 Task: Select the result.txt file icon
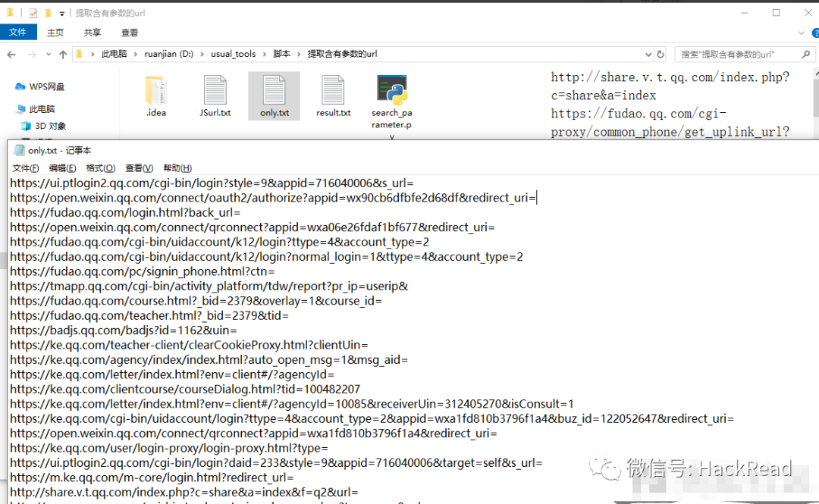coord(333,90)
